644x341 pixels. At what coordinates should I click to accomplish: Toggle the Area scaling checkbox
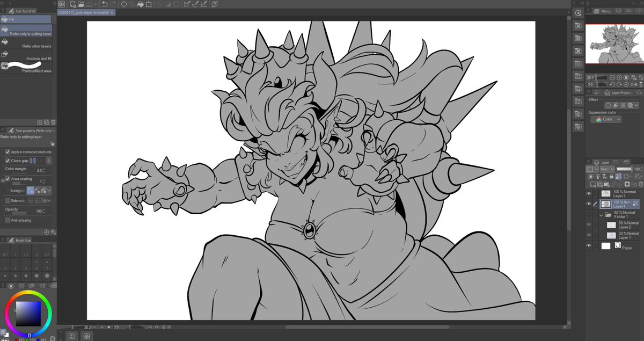pyautogui.click(x=8, y=179)
